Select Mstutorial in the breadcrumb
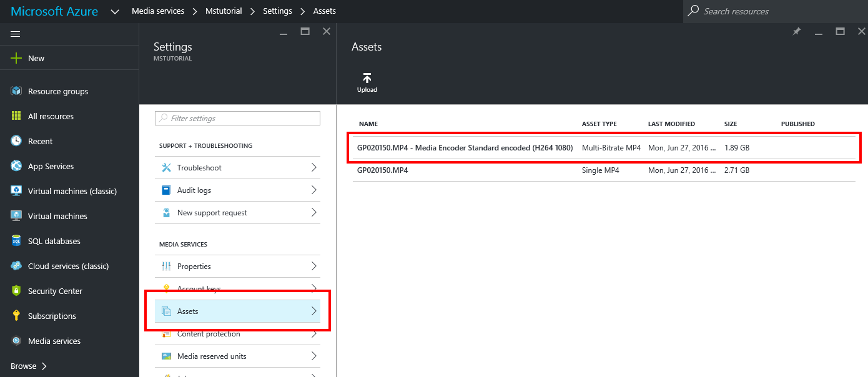 coord(224,11)
